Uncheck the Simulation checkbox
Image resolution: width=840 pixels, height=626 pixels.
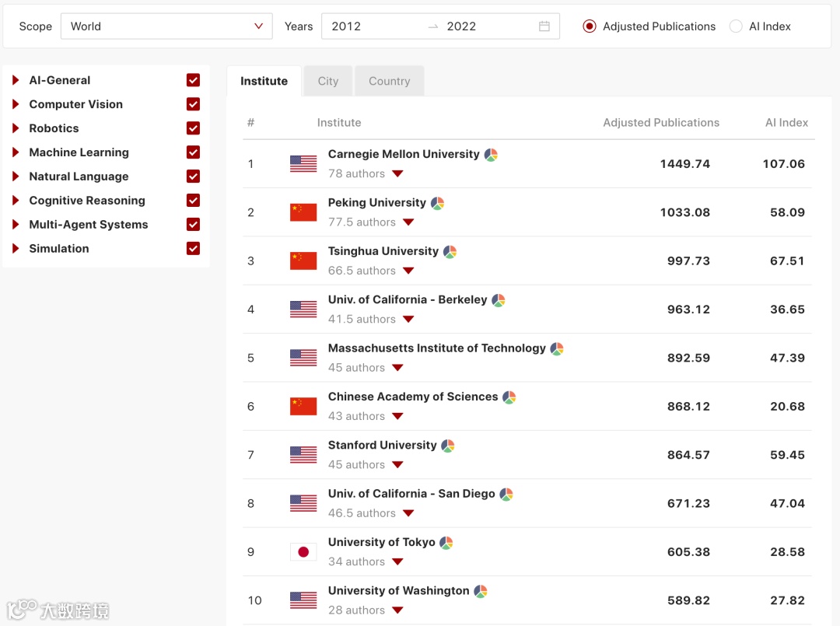(193, 249)
